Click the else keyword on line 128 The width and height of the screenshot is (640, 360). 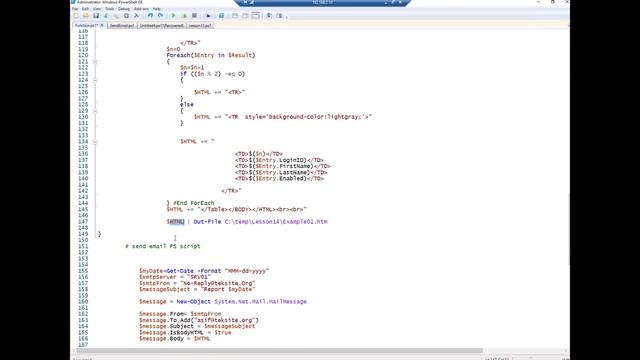pyautogui.click(x=187, y=104)
